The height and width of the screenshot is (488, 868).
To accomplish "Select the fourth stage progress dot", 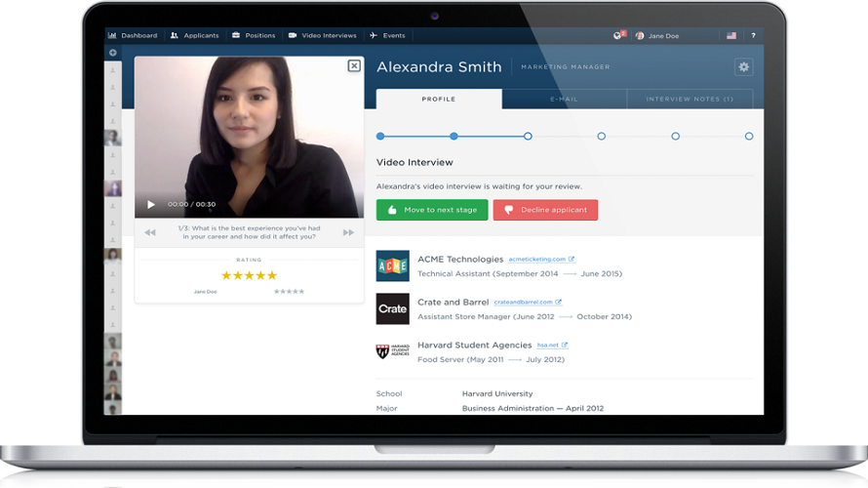I will click(x=601, y=137).
